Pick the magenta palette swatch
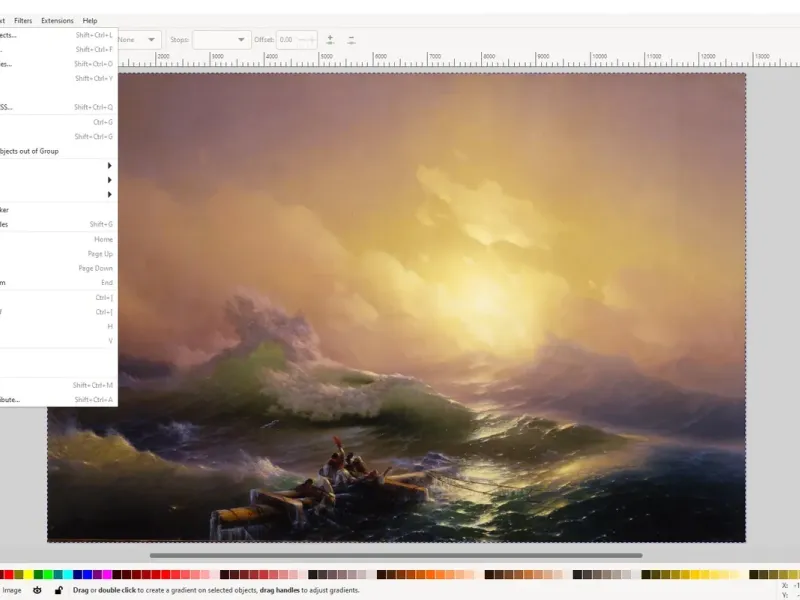This screenshot has height=600, width=800. pos(107,575)
